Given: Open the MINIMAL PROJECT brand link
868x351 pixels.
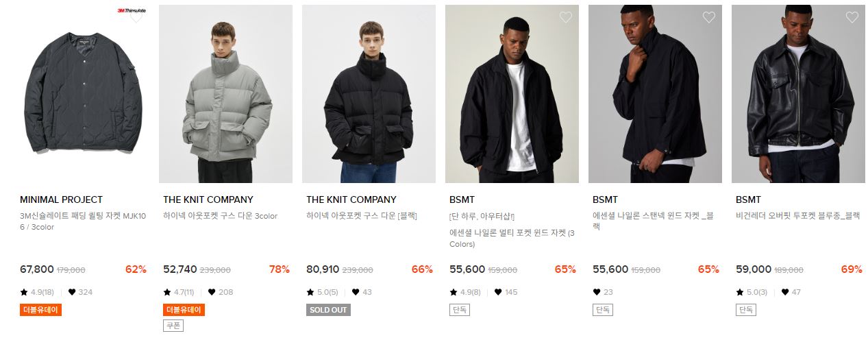Looking at the screenshot, I should tap(61, 199).
